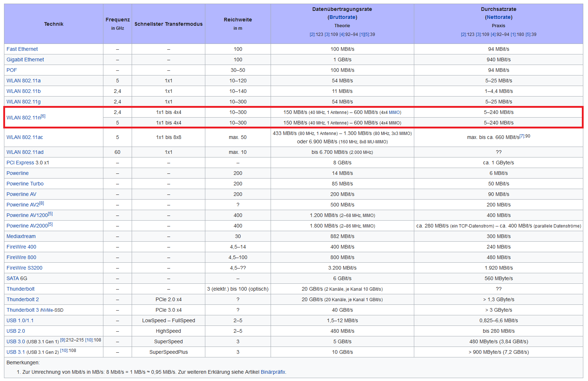Follow the Bruttorate link in header
The width and height of the screenshot is (588, 381).
tap(342, 17)
